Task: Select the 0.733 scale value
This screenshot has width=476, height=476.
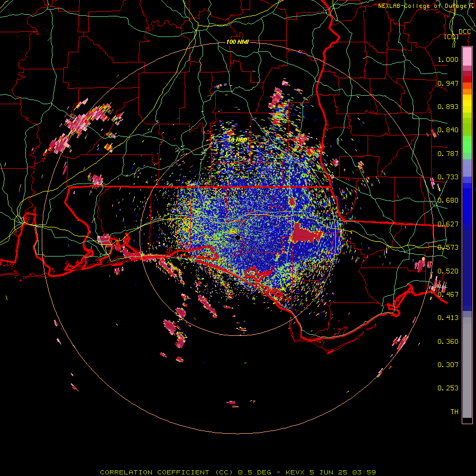Action: tap(448, 177)
